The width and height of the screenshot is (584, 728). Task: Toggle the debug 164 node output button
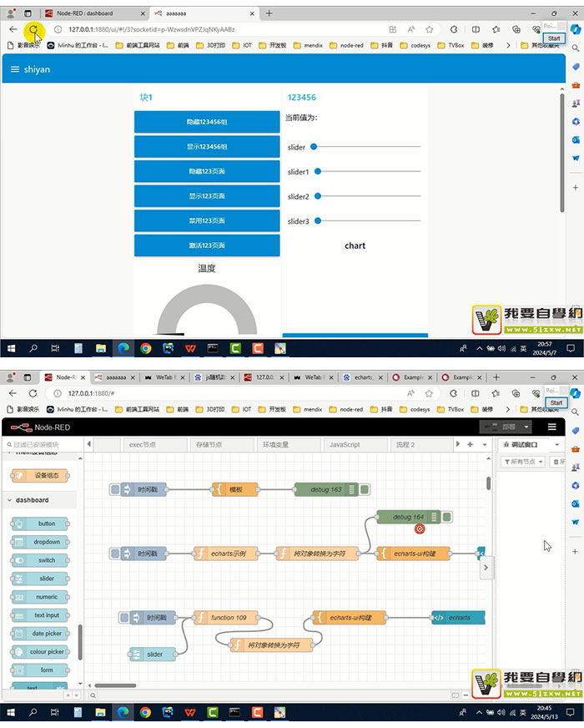tap(447, 517)
